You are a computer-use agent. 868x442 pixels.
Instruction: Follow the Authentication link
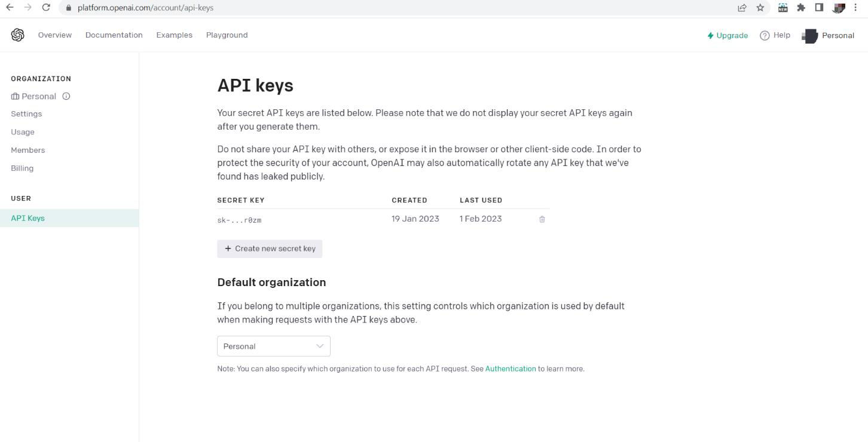pyautogui.click(x=511, y=369)
